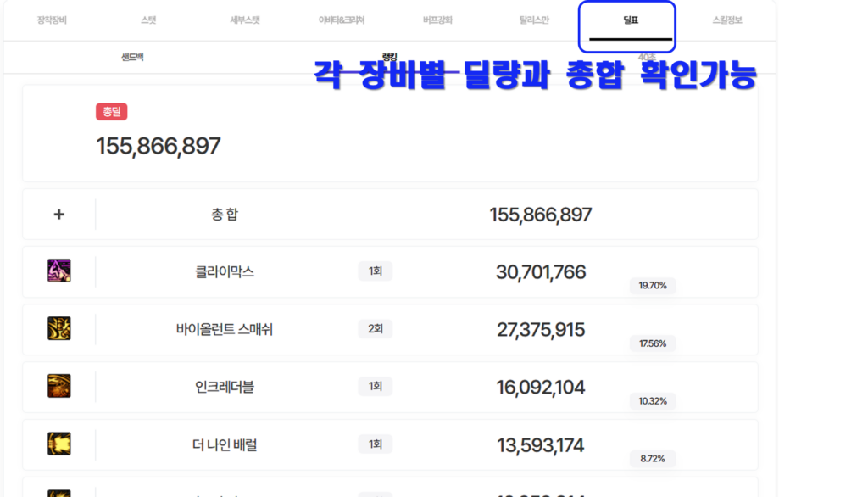This screenshot has width=868, height=497.
Task: Open the 탈리스만 tab
Action: click(x=534, y=20)
